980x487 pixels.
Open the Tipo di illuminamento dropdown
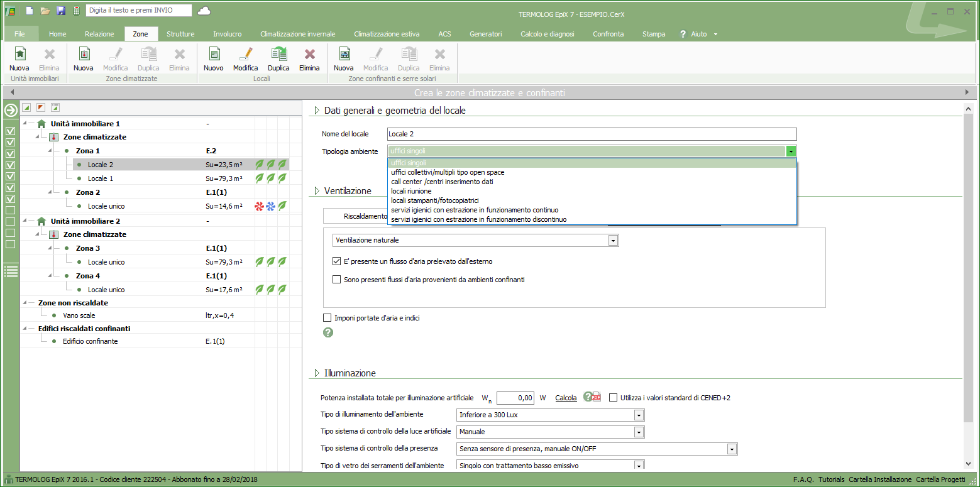tap(639, 415)
